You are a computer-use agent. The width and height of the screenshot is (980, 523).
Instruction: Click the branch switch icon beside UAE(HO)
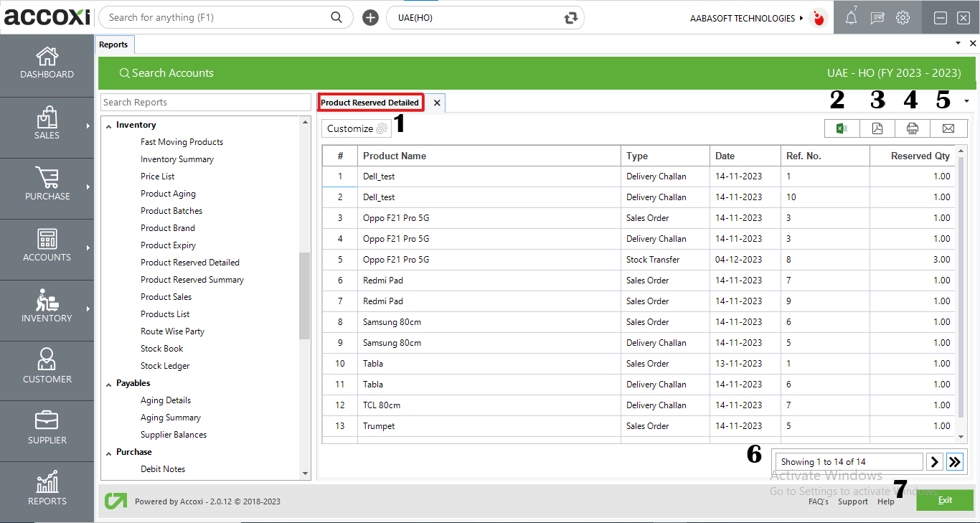[570, 17]
